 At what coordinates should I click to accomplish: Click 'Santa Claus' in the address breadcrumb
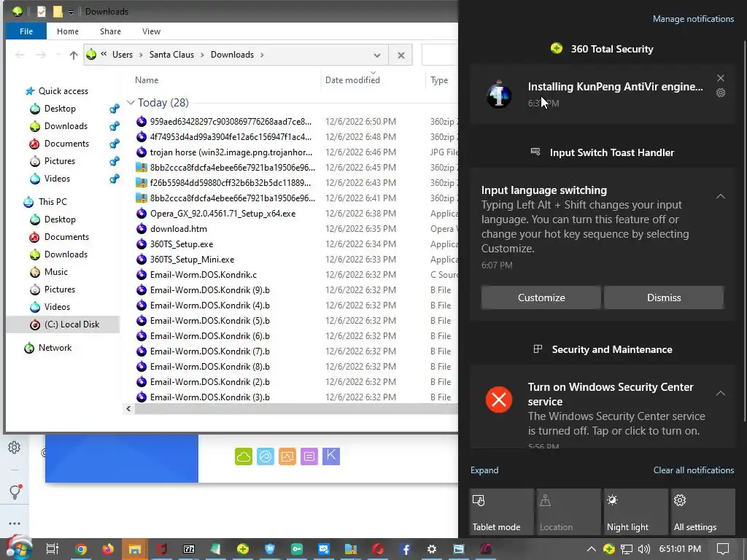tap(171, 55)
